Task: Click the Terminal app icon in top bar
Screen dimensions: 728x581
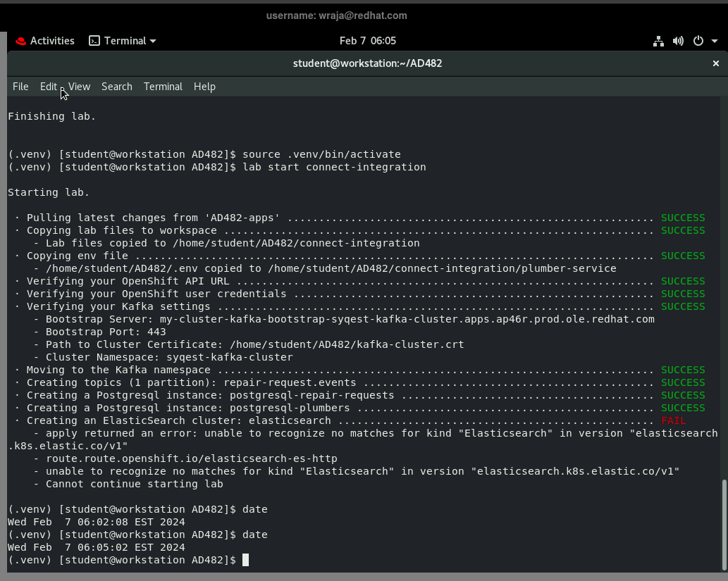Action: click(94, 41)
